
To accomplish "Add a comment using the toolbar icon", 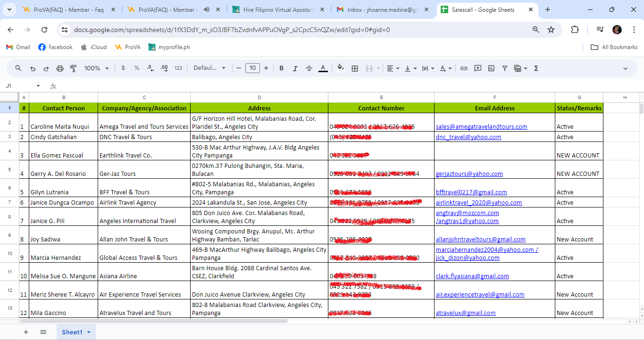I will pyautogui.click(x=477, y=68).
